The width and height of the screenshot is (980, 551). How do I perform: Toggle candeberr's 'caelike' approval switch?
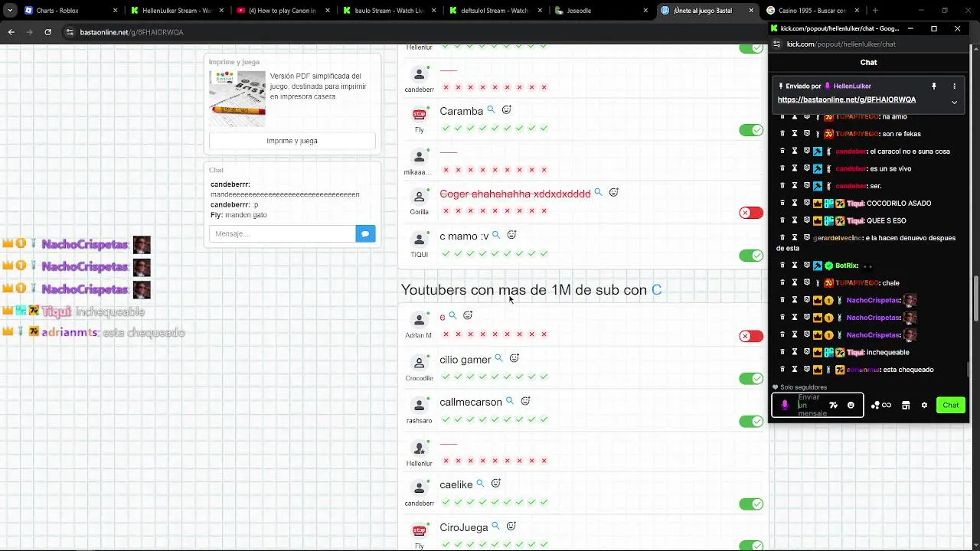tap(751, 504)
